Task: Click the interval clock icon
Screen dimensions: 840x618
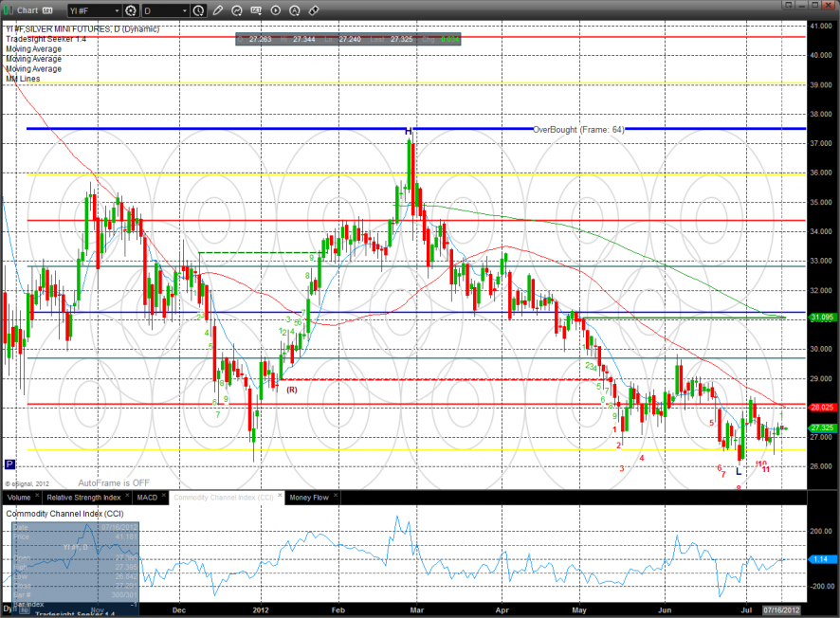Action: [x=197, y=10]
